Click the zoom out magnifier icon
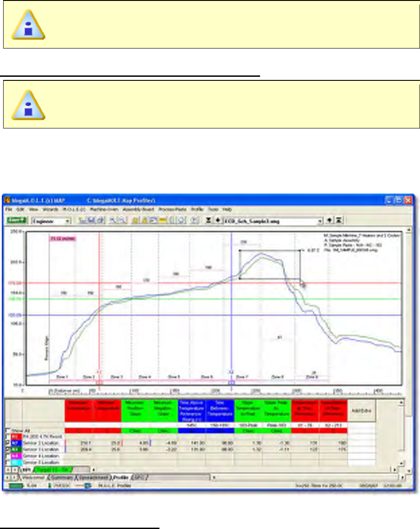Viewport: 420px width, 529px height. click(123, 220)
